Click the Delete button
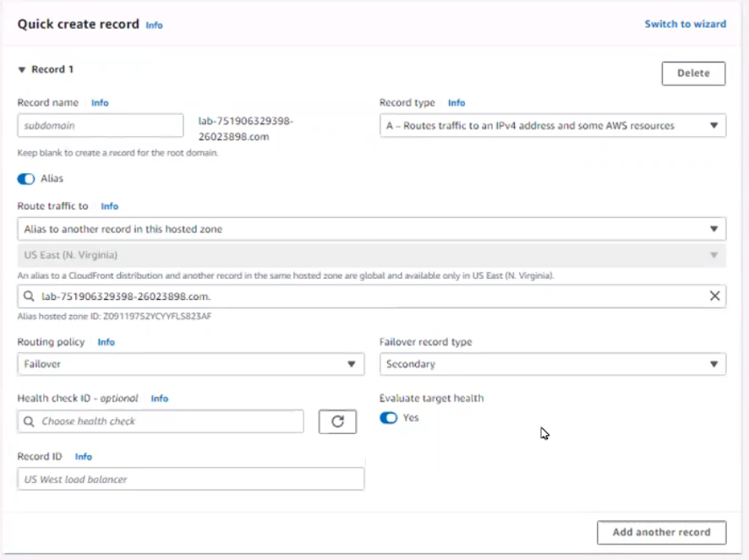 (693, 73)
